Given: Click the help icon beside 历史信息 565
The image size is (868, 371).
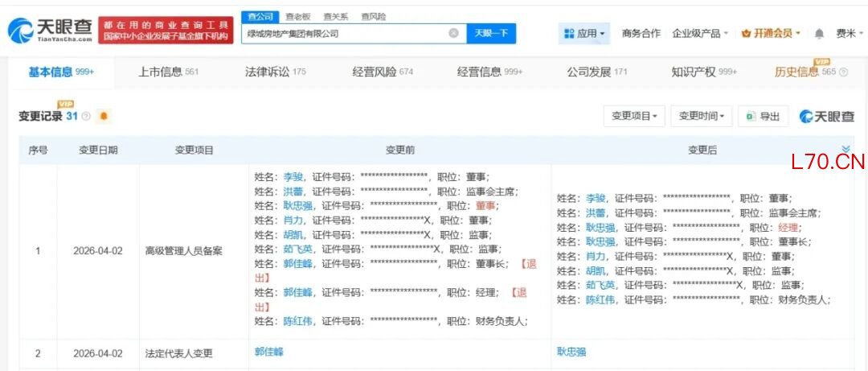Looking at the screenshot, I should point(843,72).
